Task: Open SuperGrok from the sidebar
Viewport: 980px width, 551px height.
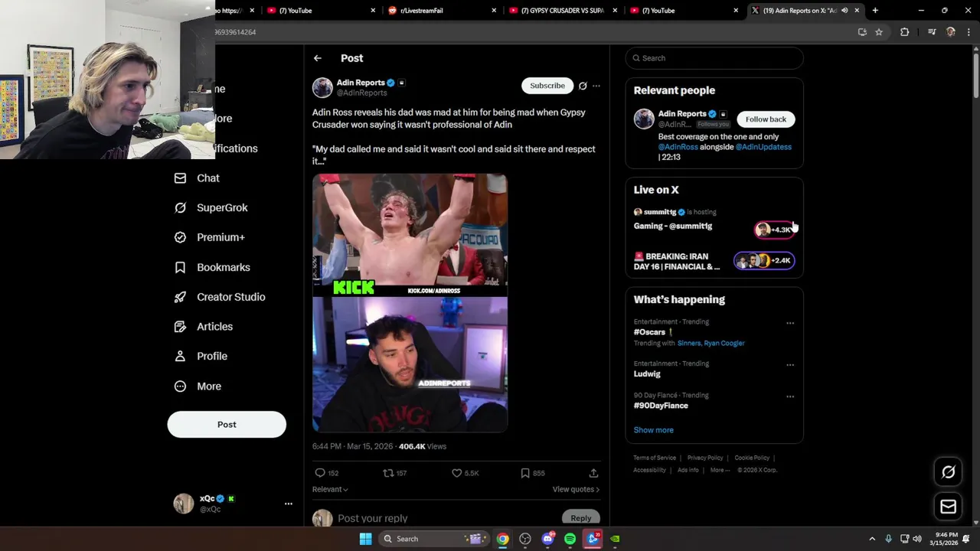Action: [x=211, y=207]
